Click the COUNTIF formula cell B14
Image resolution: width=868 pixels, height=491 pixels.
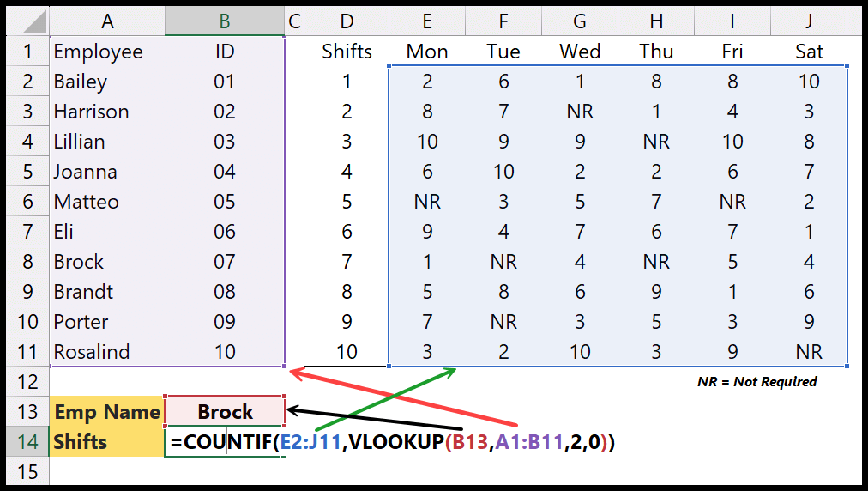[x=225, y=442]
